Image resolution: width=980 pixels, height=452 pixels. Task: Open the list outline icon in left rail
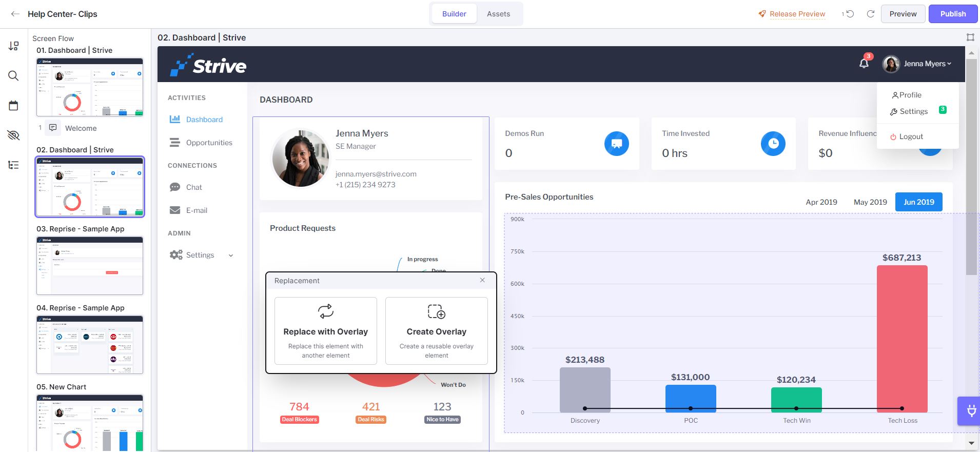click(14, 165)
